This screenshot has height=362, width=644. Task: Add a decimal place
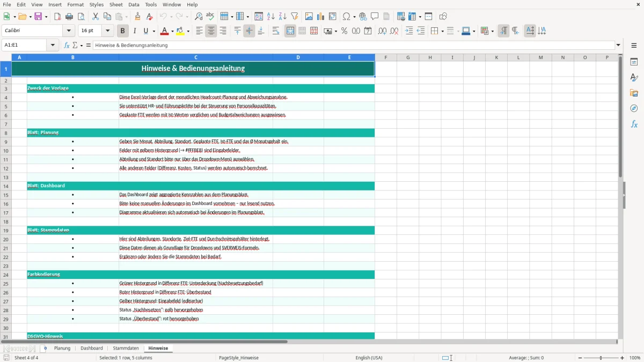coord(382,31)
